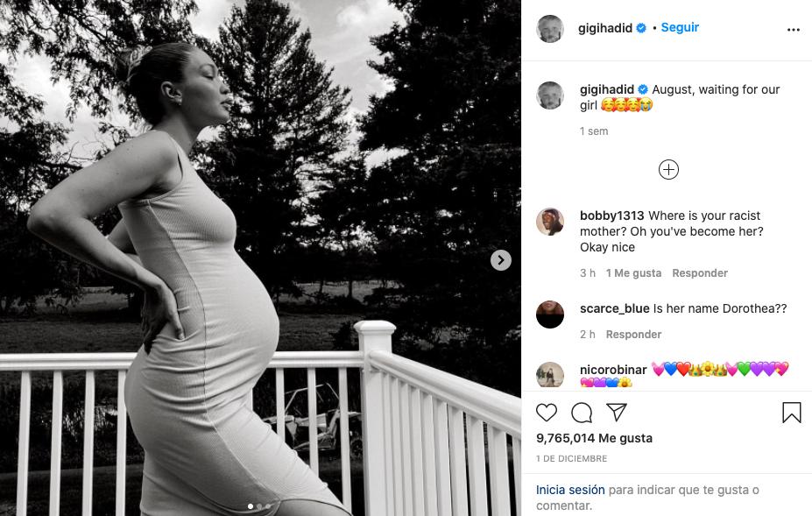The image size is (812, 516).
Task: Click the verified badge next to the header username
Action: [641, 28]
